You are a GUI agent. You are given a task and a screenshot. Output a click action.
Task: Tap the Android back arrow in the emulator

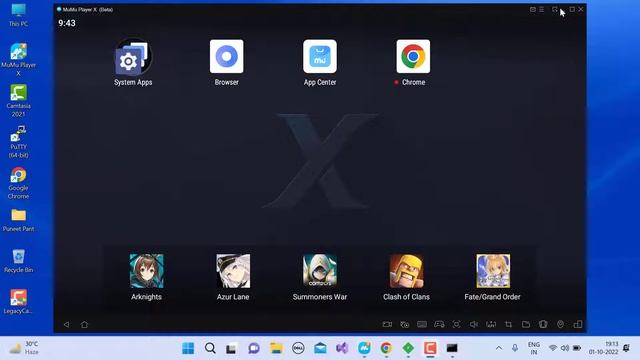(67, 324)
